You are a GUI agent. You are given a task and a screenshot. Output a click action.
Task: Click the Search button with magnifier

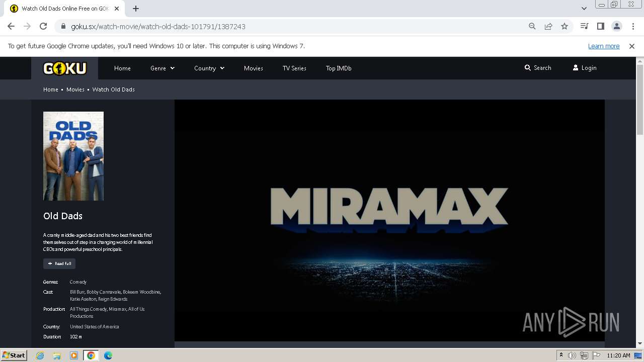tap(538, 68)
